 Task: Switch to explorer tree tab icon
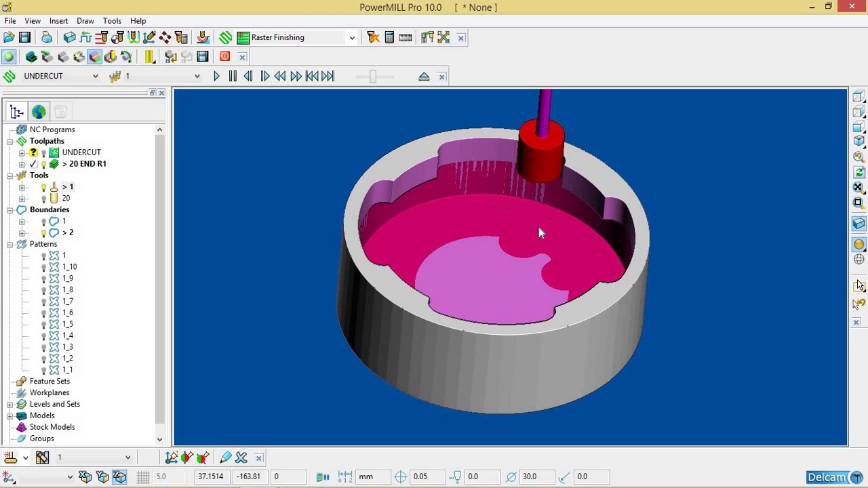17,112
